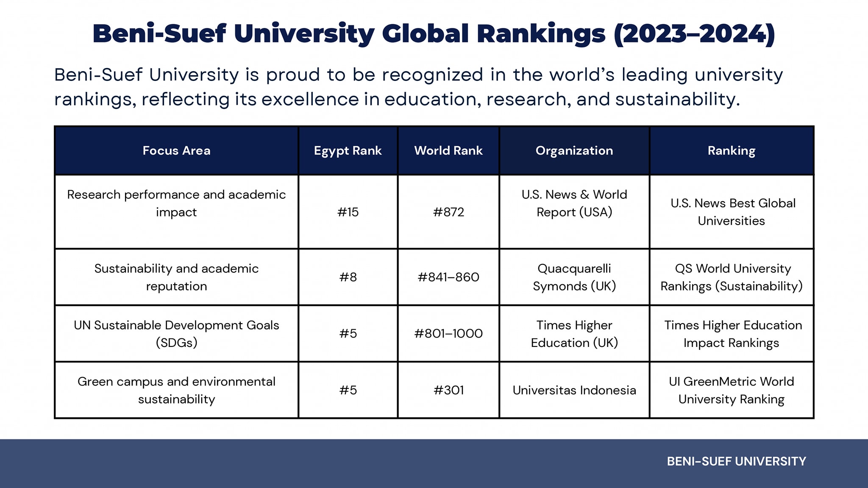
Task: Click the Ranking column header
Action: (731, 150)
